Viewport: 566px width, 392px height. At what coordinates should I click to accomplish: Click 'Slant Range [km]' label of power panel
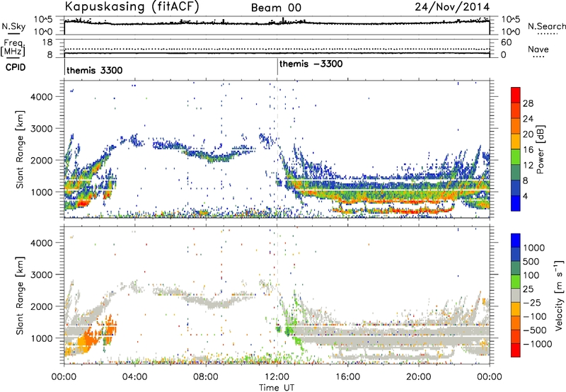click(x=20, y=149)
